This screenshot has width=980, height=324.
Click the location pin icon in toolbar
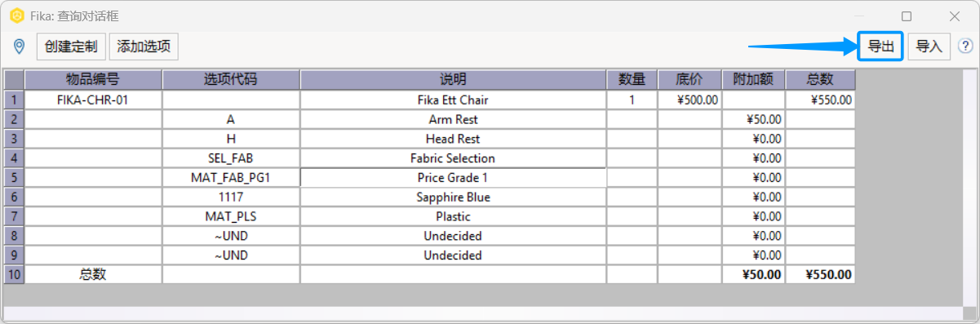coord(19,47)
